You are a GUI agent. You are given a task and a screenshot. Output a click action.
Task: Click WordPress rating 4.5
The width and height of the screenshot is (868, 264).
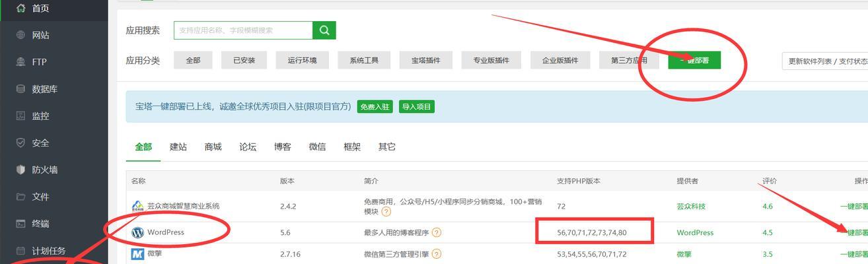point(768,232)
